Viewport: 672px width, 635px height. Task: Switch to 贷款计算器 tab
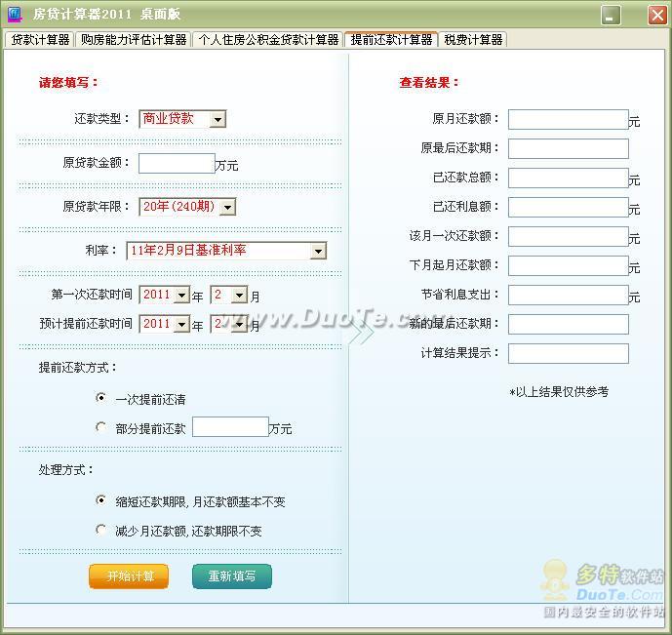tap(40, 40)
